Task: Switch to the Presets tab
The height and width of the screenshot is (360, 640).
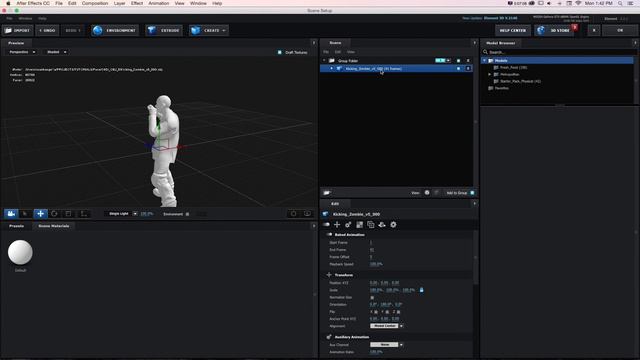Action: 17,226
